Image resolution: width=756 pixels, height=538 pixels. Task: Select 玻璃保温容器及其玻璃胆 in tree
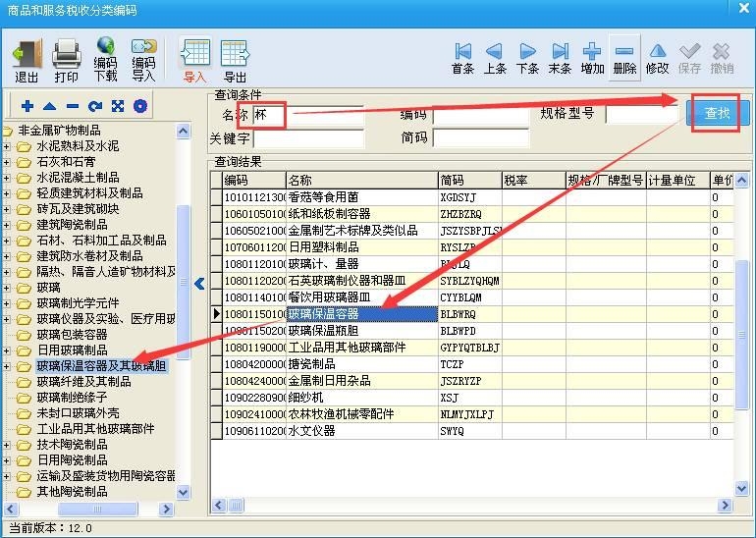click(x=101, y=366)
